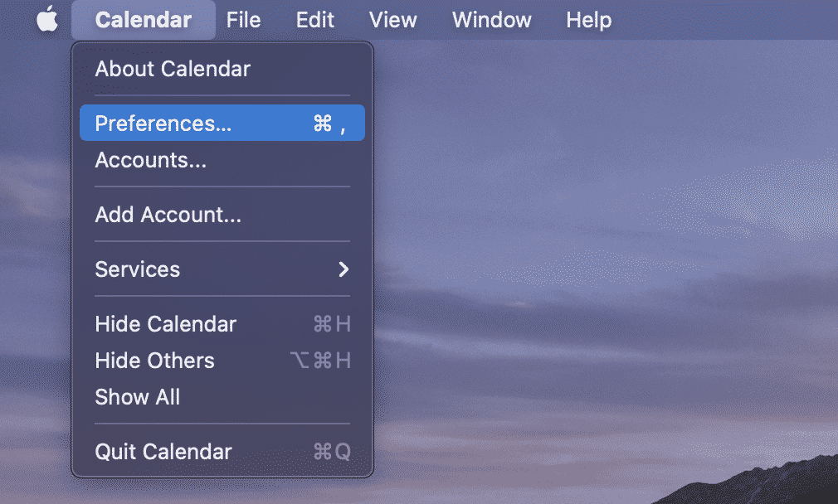This screenshot has width=838, height=504.
Task: Close the open Calendar app menu title
Action: tap(144, 20)
